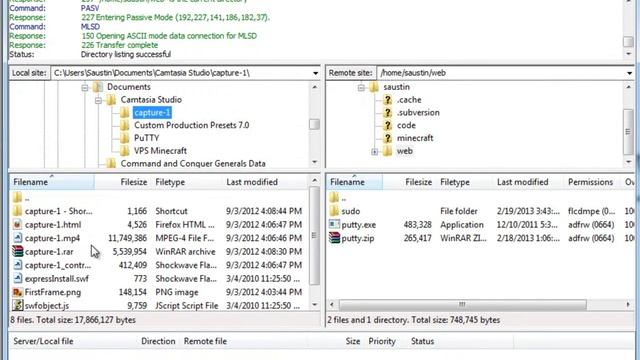Open the Remote site path dropdown
The width and height of the screenshot is (640, 360).
point(629,73)
